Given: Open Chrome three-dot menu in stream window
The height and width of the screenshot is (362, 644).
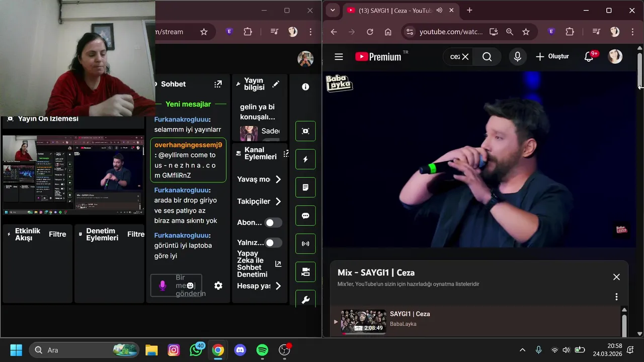Looking at the screenshot, I should 311,32.
